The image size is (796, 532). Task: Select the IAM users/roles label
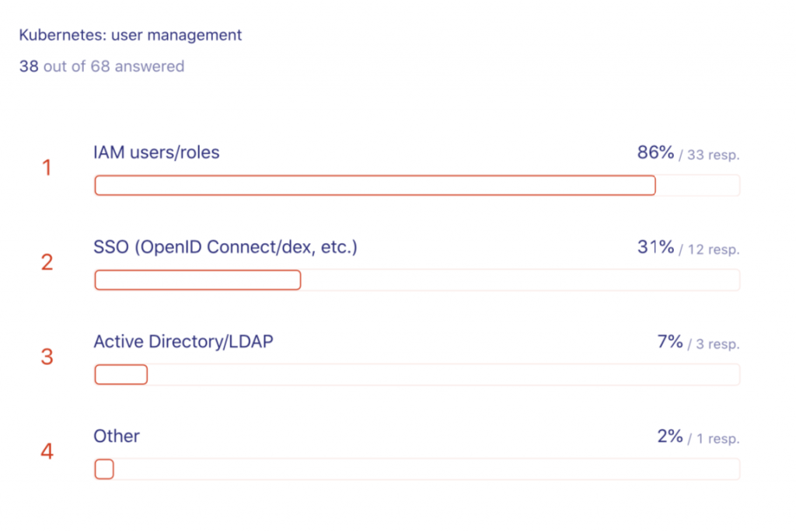[x=156, y=152]
